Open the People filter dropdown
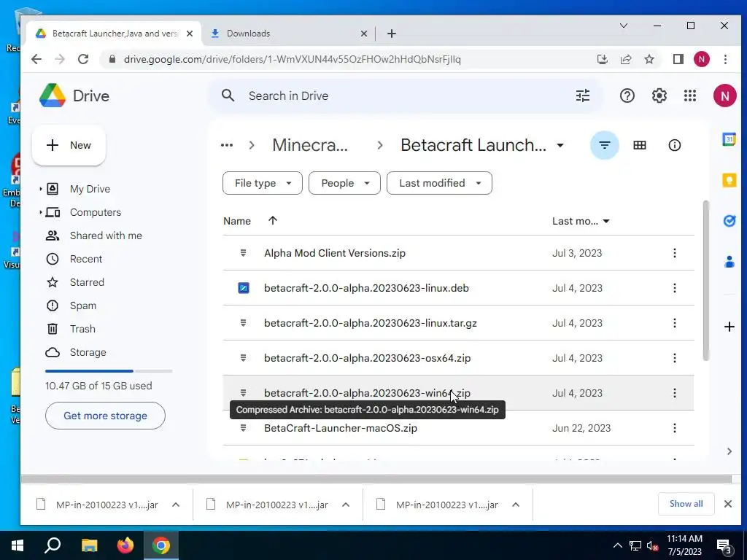747x560 pixels. 344,183
